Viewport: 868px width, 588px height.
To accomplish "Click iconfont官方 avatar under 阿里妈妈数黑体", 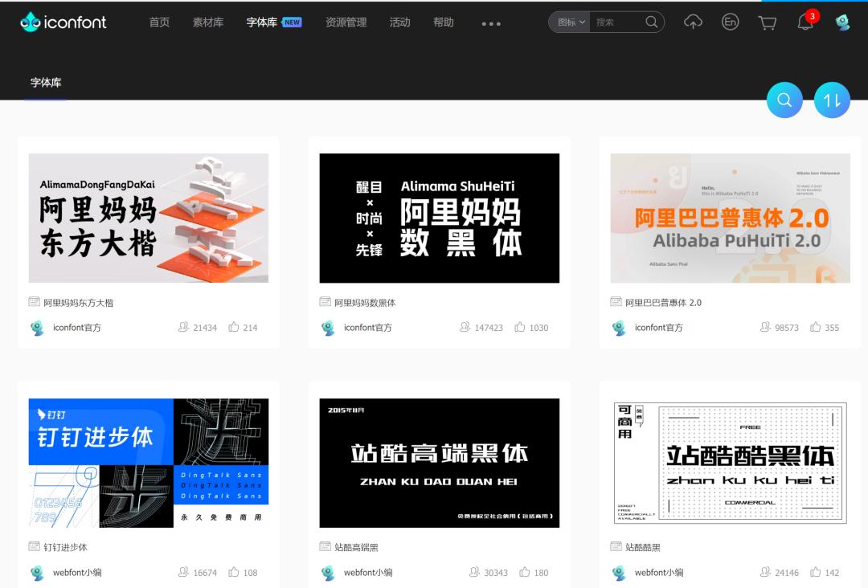I will click(x=326, y=327).
